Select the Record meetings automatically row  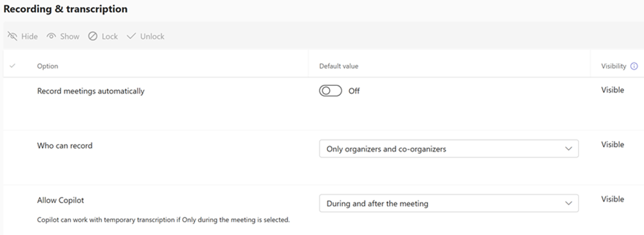pyautogui.click(x=91, y=91)
